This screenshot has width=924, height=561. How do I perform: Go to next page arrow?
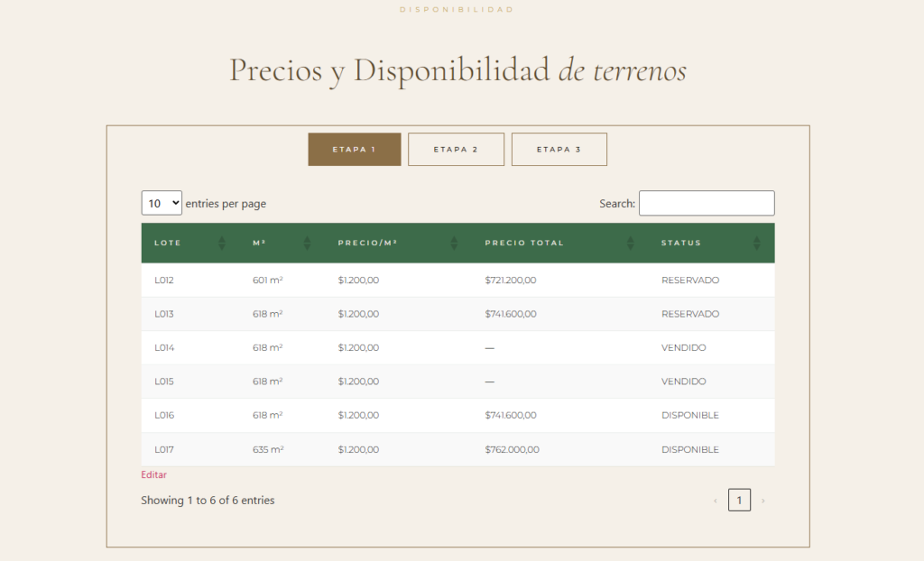point(762,501)
